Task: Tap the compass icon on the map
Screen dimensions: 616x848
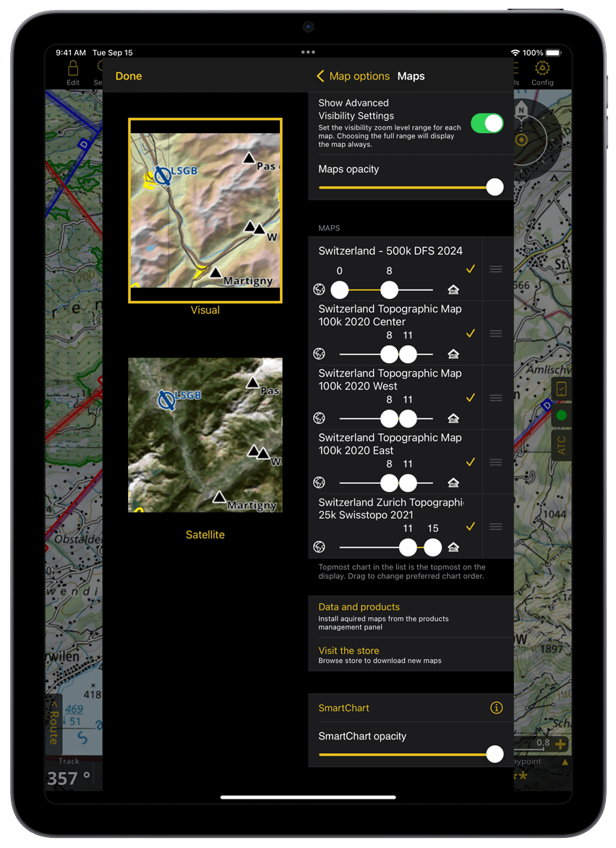Action: (521, 138)
